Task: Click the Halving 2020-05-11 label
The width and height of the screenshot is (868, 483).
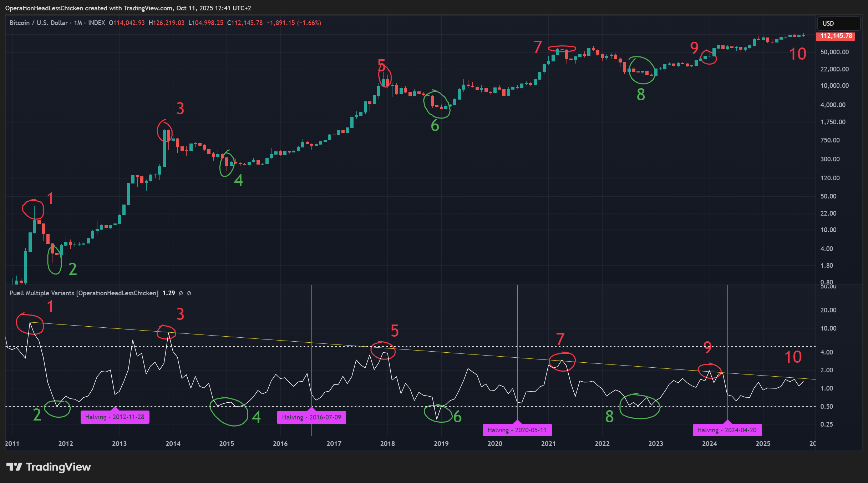Action: coord(517,430)
